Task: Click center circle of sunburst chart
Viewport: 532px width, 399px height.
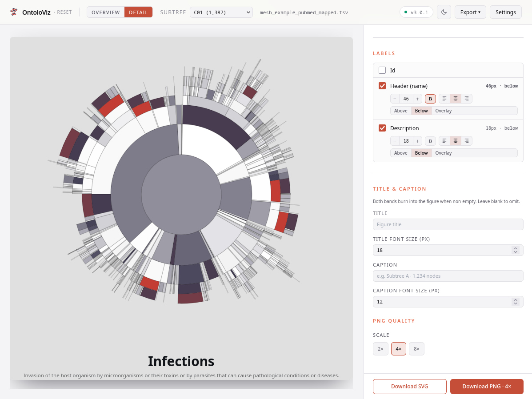Action: [x=181, y=195]
